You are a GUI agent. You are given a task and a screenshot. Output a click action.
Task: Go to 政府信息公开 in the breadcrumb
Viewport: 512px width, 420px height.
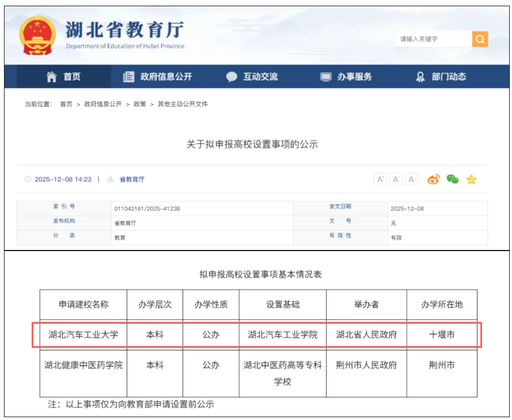click(103, 104)
